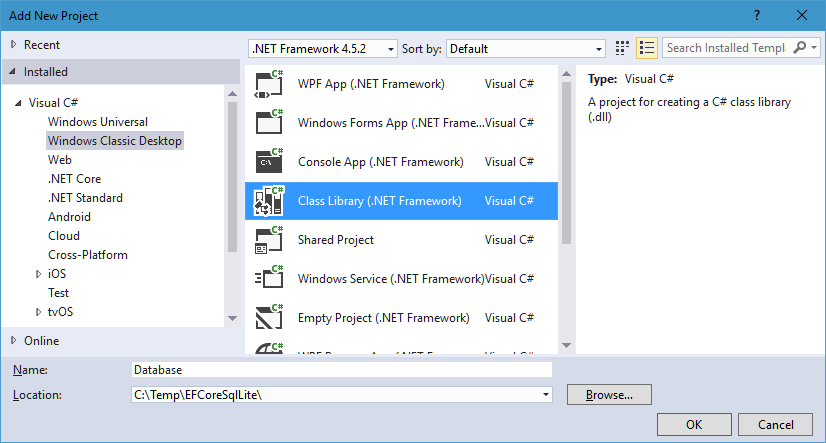Select the Android category
Screen dimensions: 826x443
click(x=69, y=216)
